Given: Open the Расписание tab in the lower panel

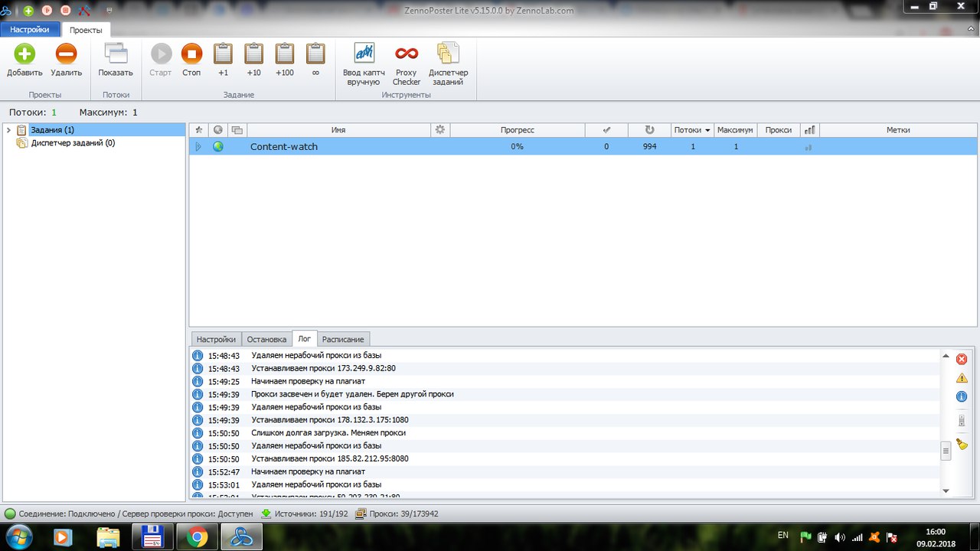Looking at the screenshot, I should [343, 339].
